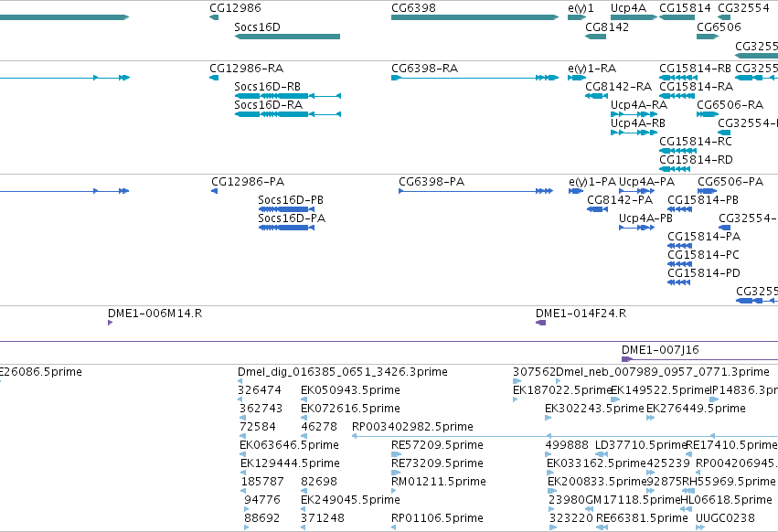Click the EK249045.5prime EST

click(304, 509)
